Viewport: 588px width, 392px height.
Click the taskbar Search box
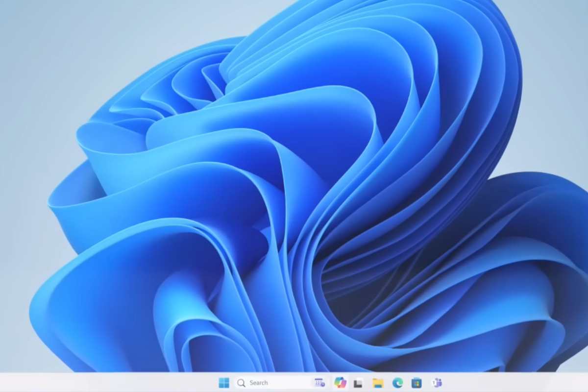click(281, 383)
